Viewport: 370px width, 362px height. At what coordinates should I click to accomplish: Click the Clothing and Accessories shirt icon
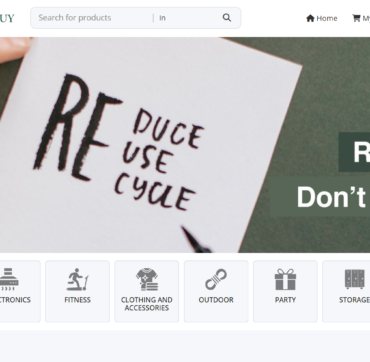pyautogui.click(x=147, y=279)
